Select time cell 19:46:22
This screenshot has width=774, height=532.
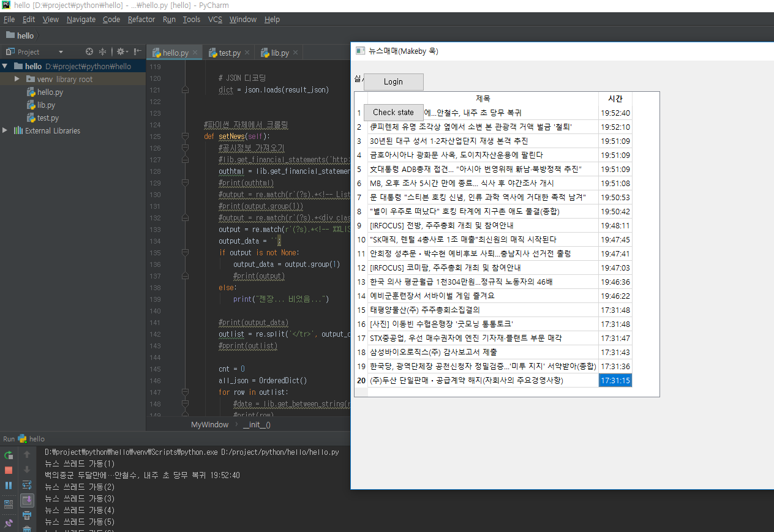615,296
